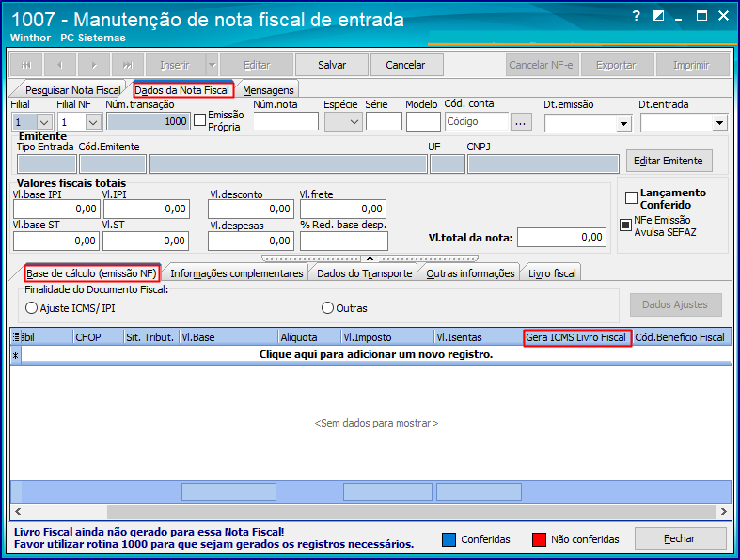
Task: Open Outras informações tab
Action: point(470,273)
